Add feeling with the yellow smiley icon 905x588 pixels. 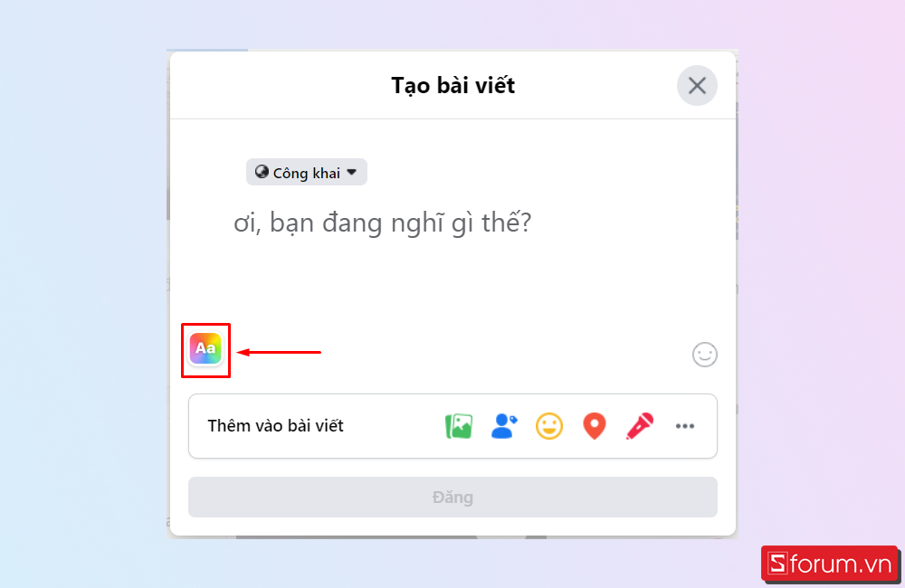[x=549, y=426]
